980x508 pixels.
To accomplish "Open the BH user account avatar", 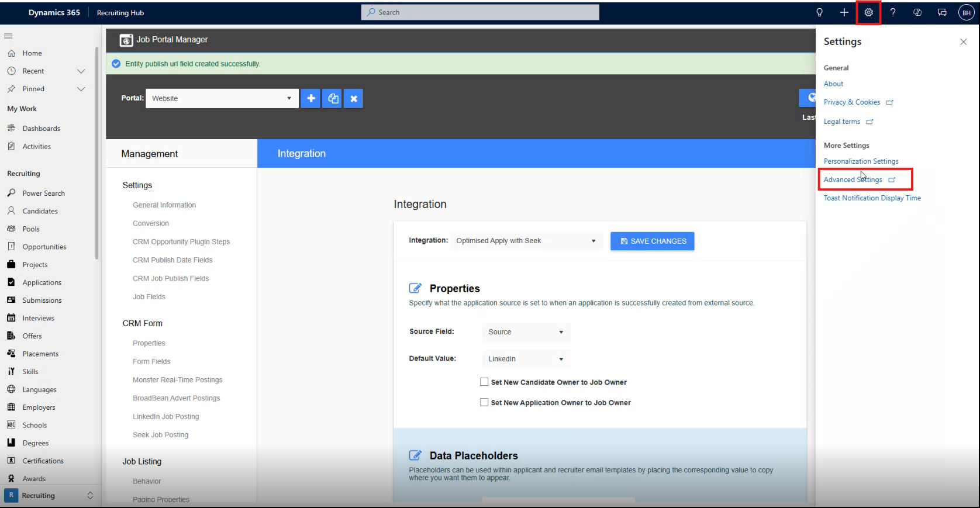I will (967, 12).
